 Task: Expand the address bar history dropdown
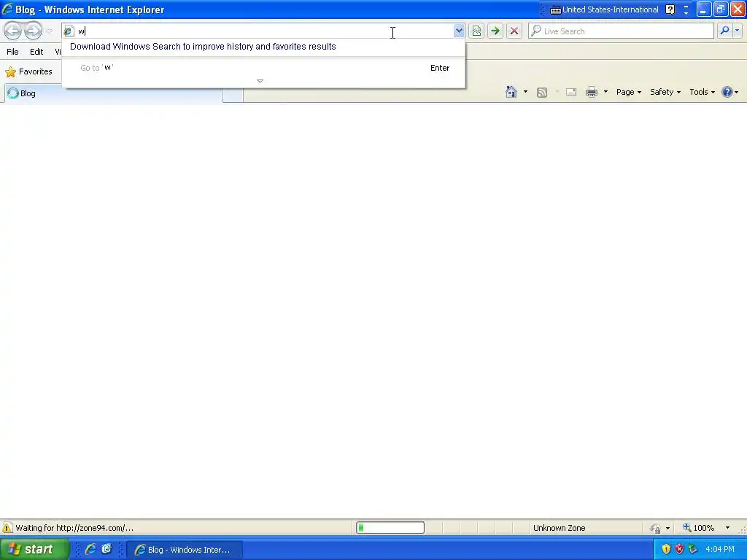point(459,31)
